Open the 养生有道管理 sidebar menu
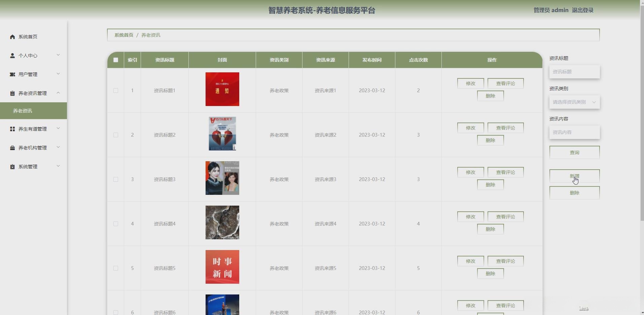Image resolution: width=644 pixels, height=315 pixels. pos(34,129)
